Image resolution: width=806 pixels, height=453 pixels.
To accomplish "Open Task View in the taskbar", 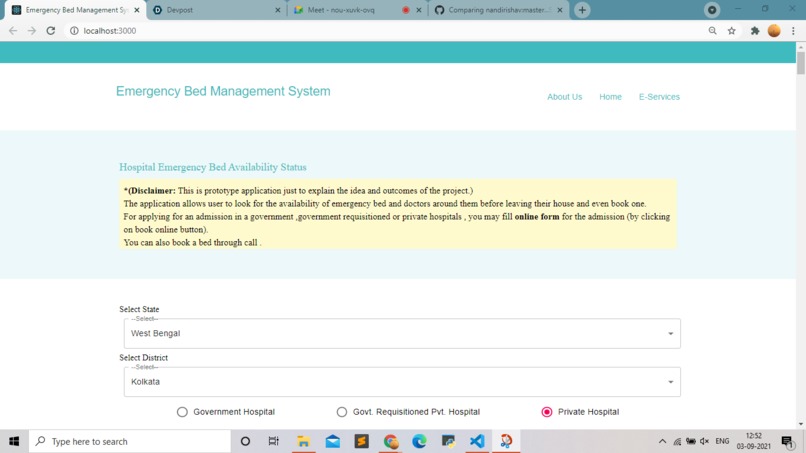I will [x=273, y=441].
